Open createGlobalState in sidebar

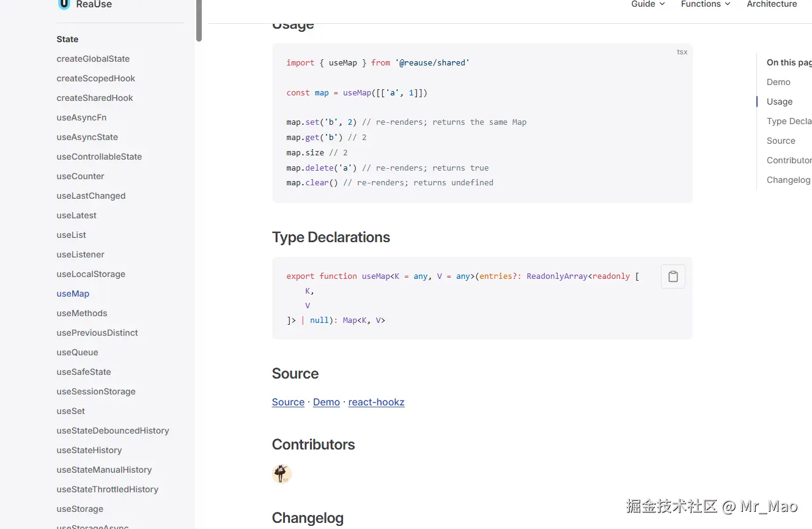(x=93, y=59)
